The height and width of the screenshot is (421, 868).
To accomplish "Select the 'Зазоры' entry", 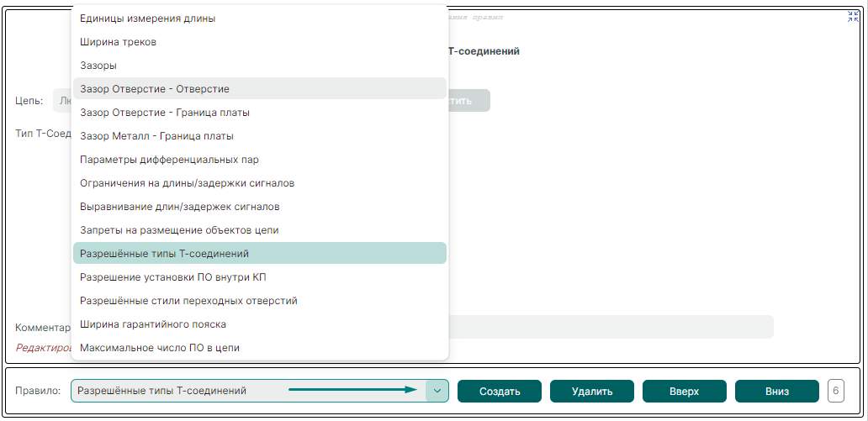I will tap(260, 66).
